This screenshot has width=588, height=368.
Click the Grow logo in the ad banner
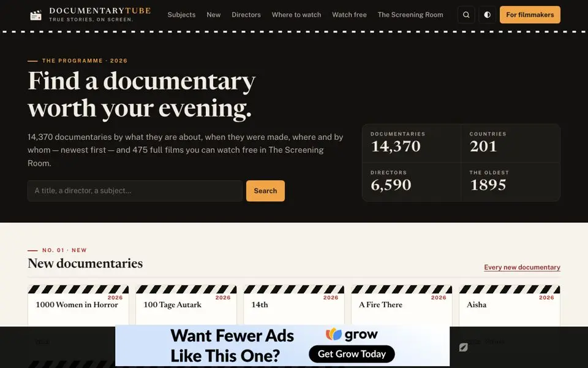tap(352, 334)
